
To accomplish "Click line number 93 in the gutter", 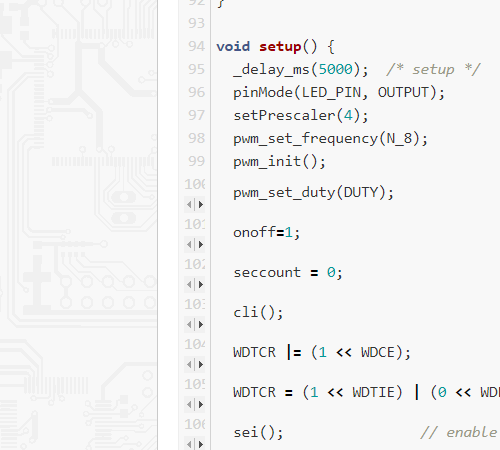I will pos(196,23).
